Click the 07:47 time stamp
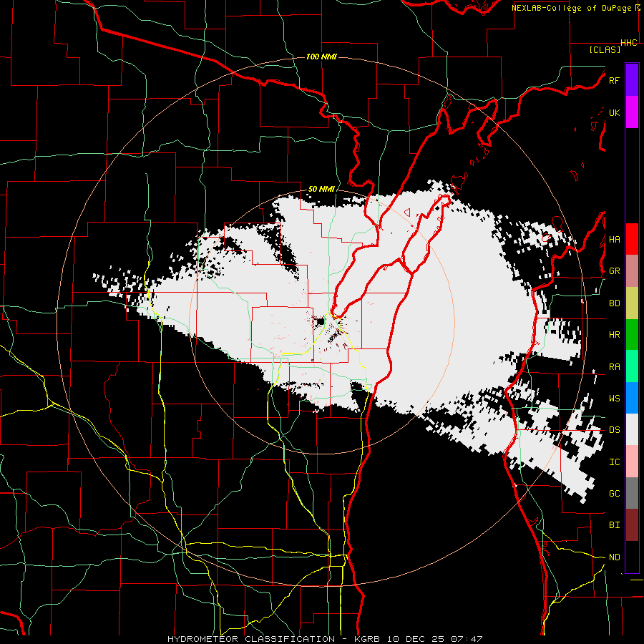 click(466, 639)
